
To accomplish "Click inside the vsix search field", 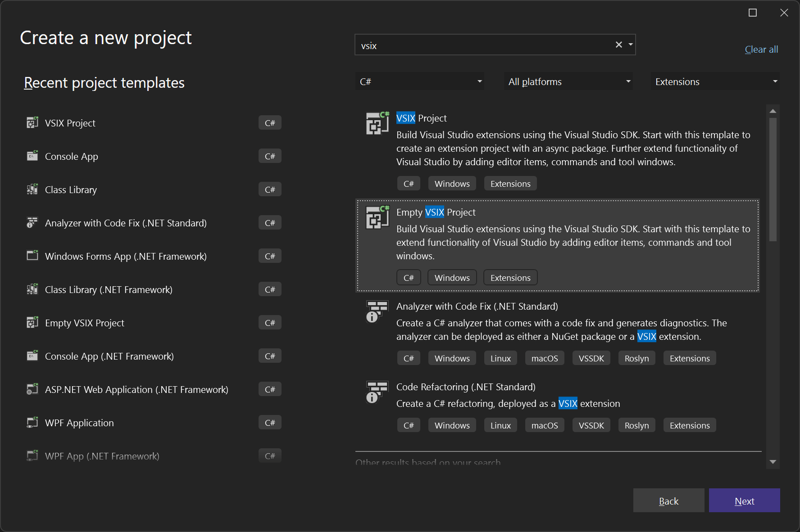I will 473,45.
